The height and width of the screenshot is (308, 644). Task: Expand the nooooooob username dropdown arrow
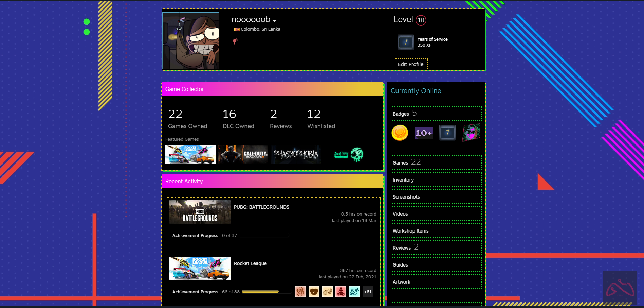pos(274,21)
